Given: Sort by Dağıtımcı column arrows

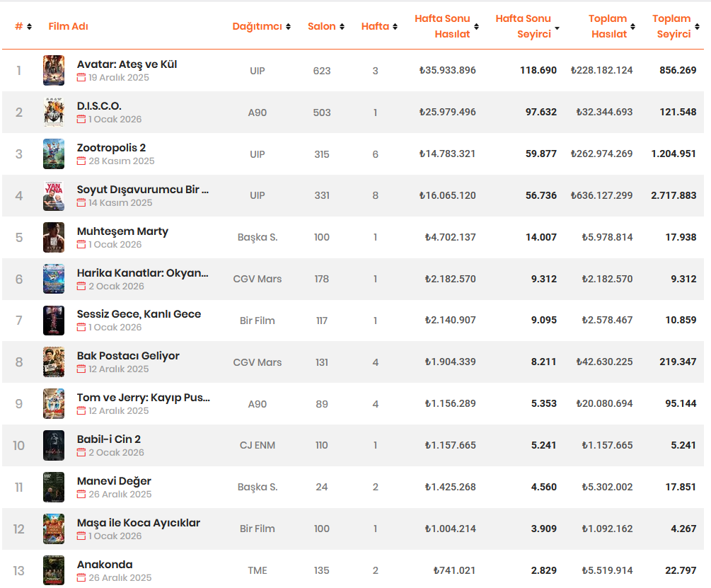Looking at the screenshot, I should (x=288, y=26).
